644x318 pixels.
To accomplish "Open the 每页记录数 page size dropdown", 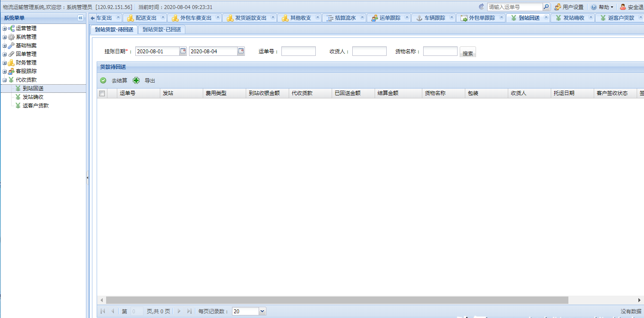I will click(262, 311).
